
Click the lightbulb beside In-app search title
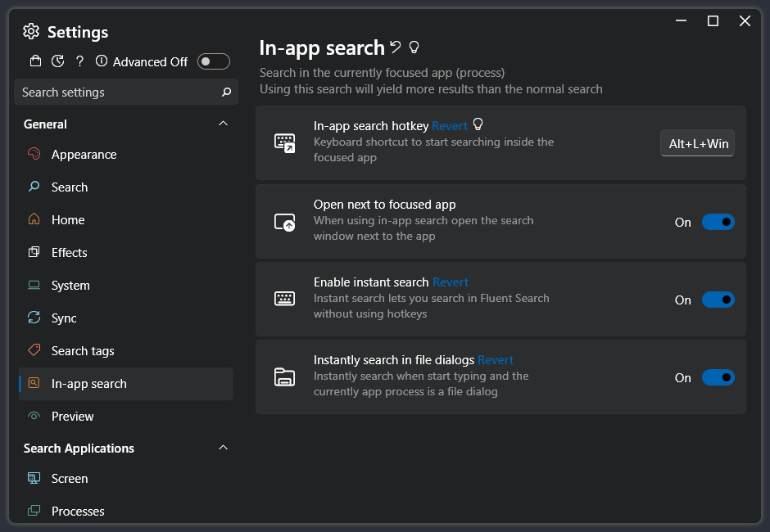pos(414,47)
